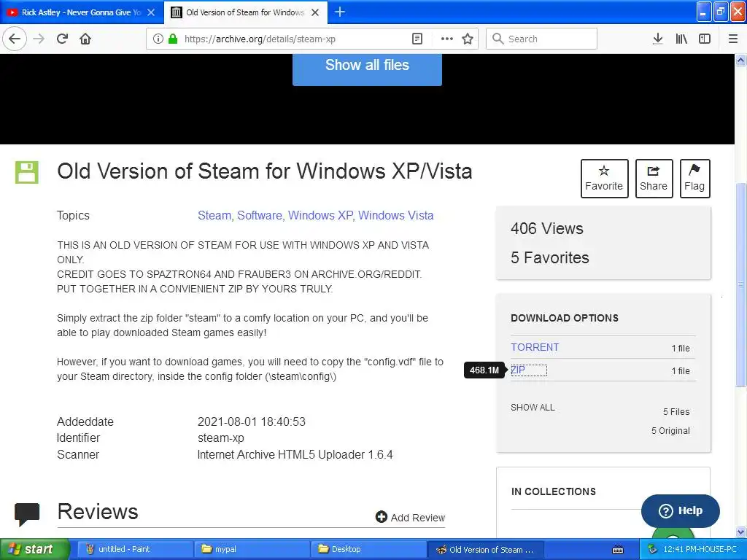747x560 pixels.
Task: Click the green floppy disk software icon
Action: 27,172
